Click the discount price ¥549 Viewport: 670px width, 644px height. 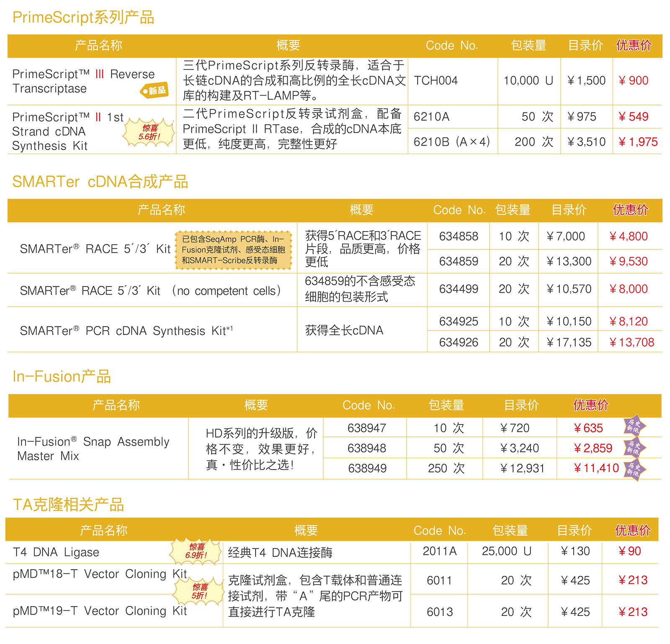(633, 116)
